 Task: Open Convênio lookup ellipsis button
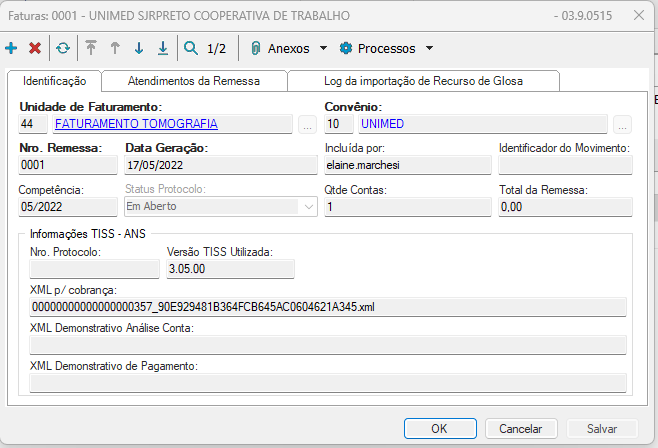623,125
